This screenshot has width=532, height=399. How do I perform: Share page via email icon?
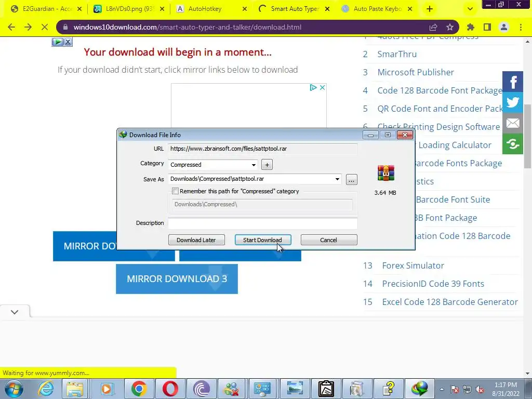click(x=513, y=123)
